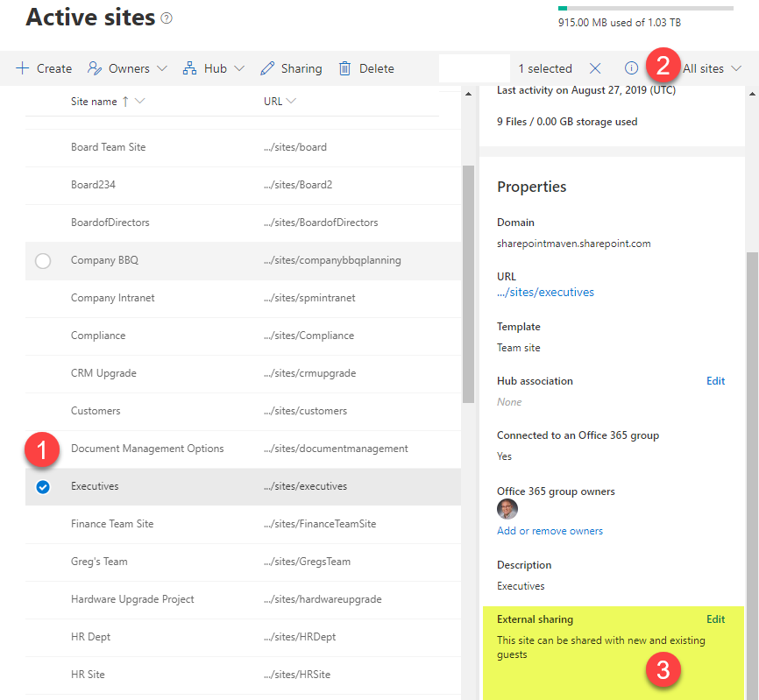Click the Delete trash button

point(366,68)
